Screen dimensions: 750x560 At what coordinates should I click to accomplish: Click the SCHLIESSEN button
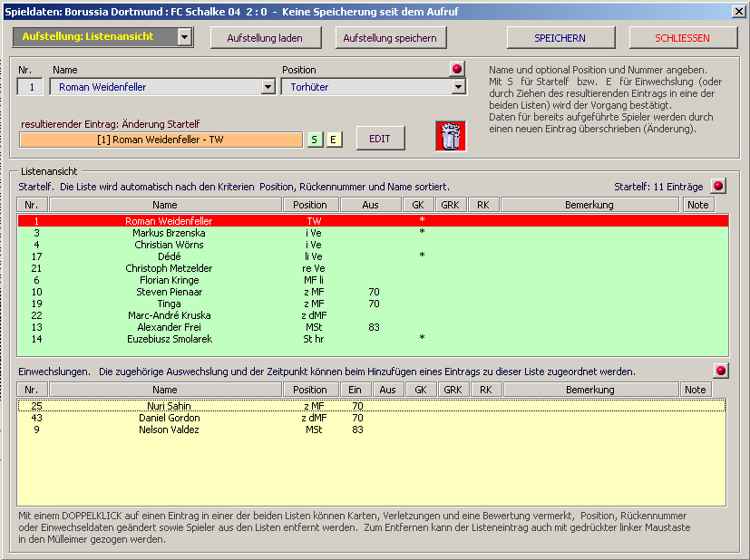[683, 38]
